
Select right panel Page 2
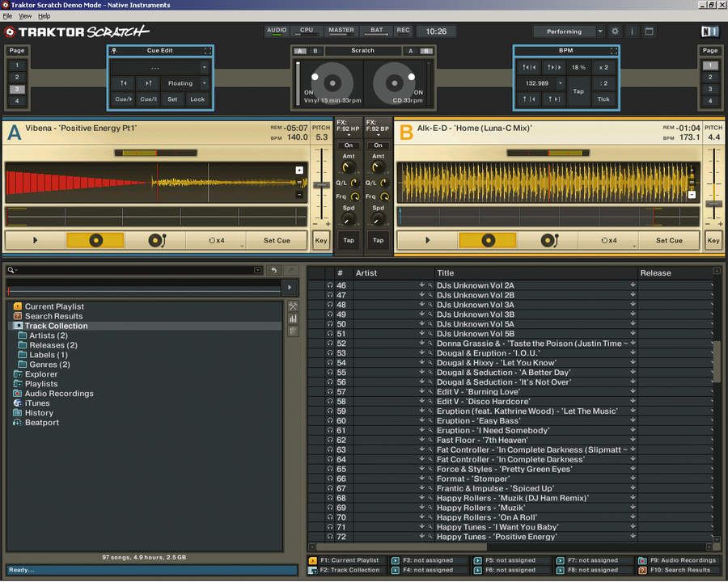[x=709, y=77]
